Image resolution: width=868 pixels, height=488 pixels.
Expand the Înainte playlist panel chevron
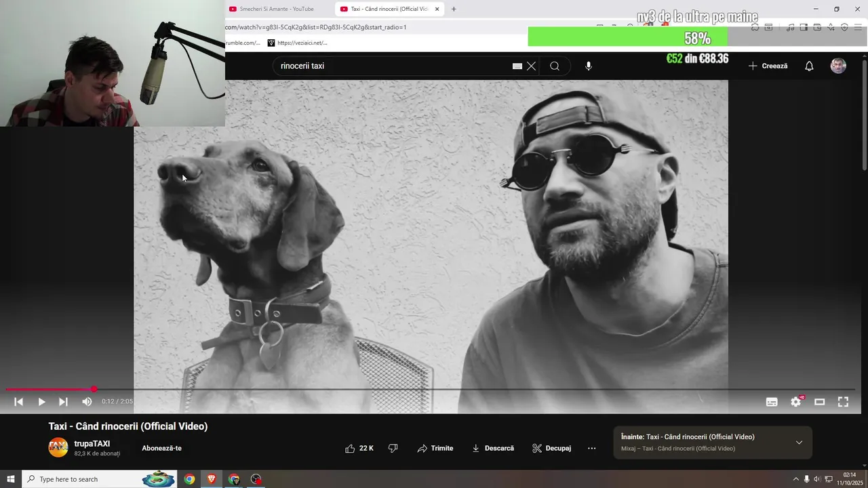tap(799, 443)
